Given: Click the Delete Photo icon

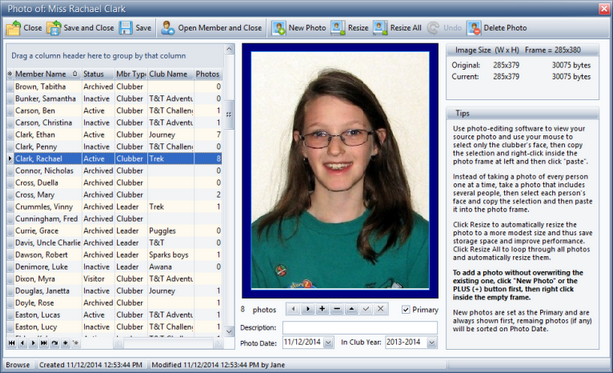Looking at the screenshot, I should 474,28.
